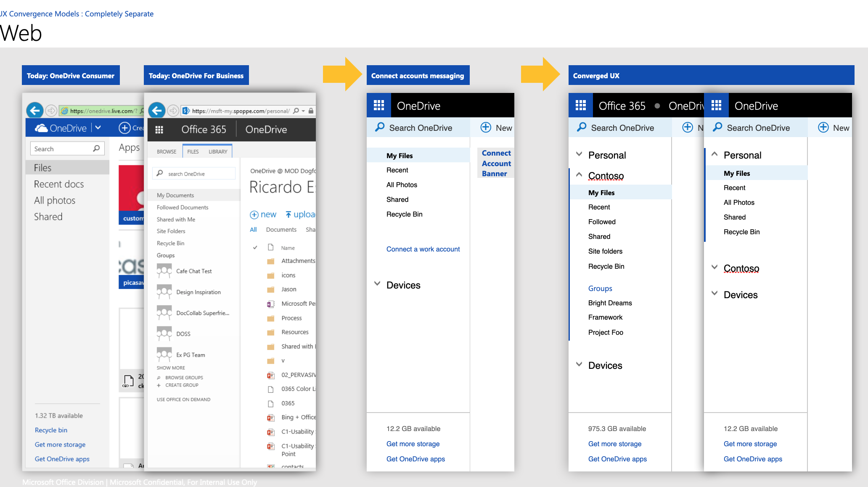Screen dimensions: 868x487
Task: Click magnifier icon in consumer Search box
Action: [x=96, y=148]
